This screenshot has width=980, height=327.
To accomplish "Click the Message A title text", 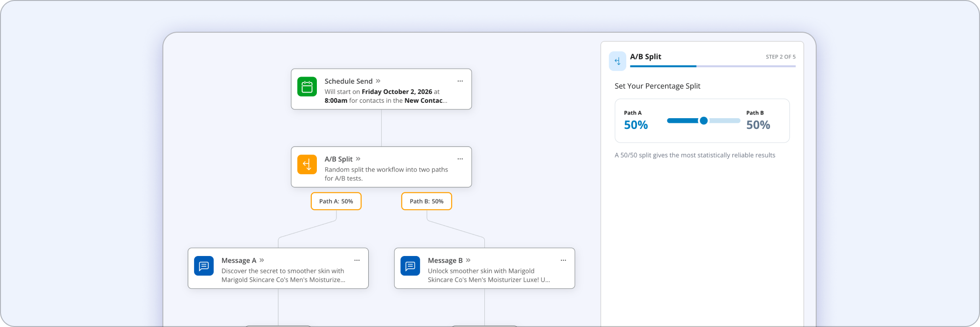I will (239, 261).
